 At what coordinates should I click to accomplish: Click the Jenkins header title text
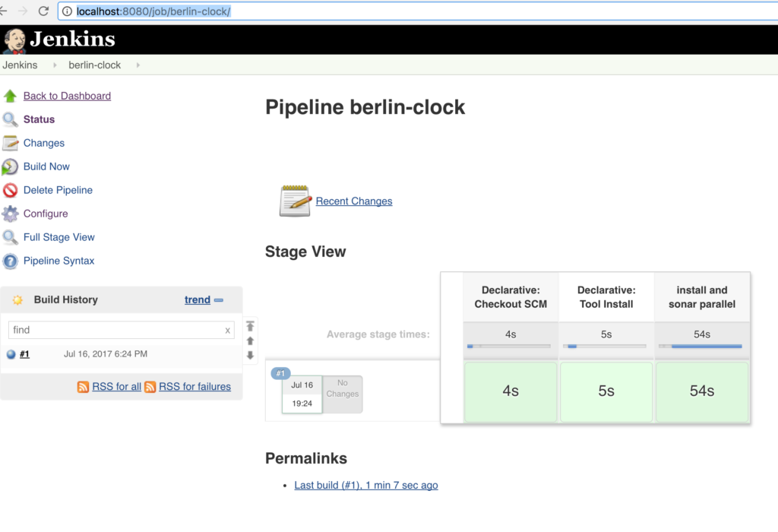click(72, 40)
